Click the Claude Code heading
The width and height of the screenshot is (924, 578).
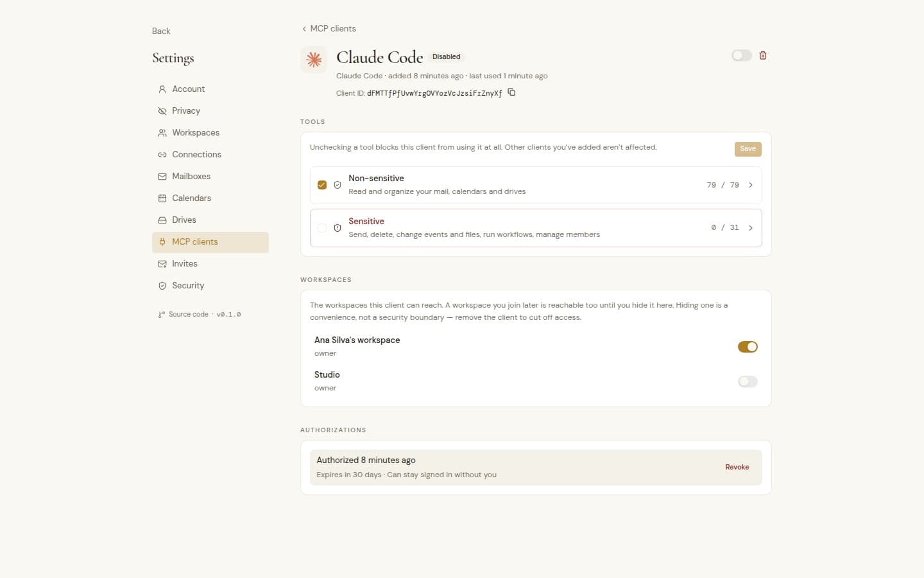tap(380, 57)
